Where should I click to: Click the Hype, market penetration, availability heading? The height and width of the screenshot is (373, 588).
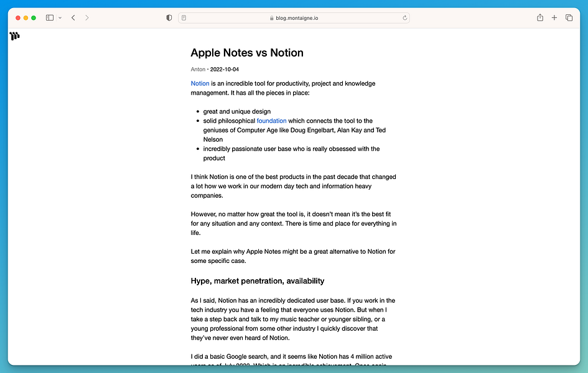tap(258, 281)
